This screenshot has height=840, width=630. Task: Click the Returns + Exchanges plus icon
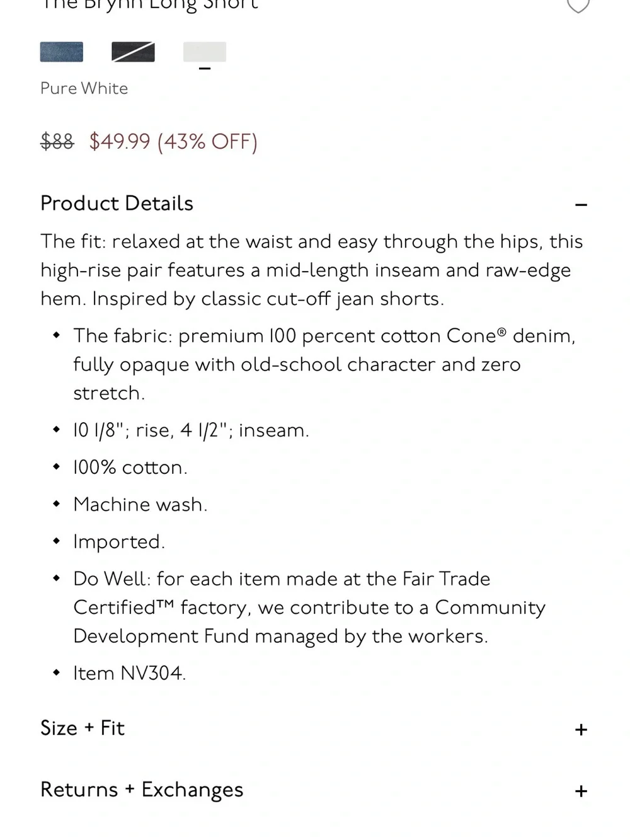[x=581, y=791]
